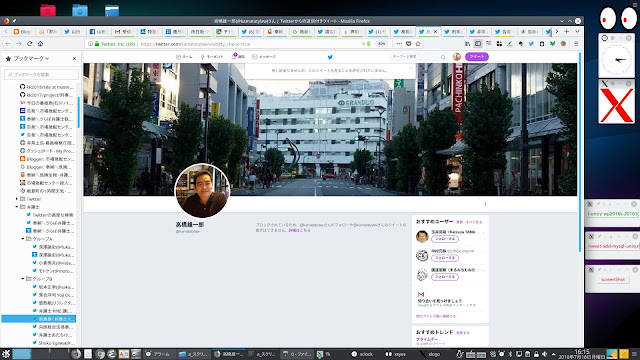Click the プライムデー trend link
The height and width of the screenshot is (360, 640).
point(427,340)
